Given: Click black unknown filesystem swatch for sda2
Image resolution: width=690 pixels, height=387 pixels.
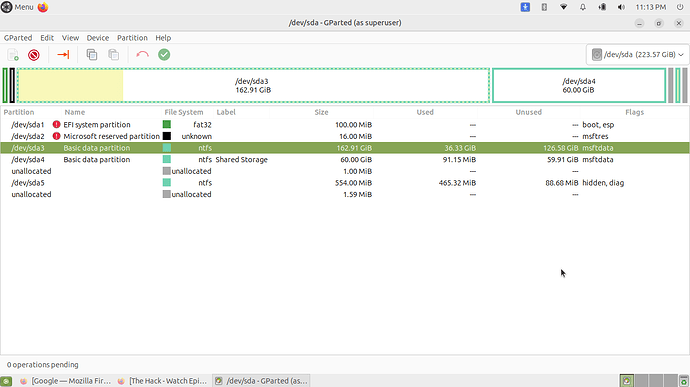Looking at the screenshot, I should click(167, 136).
